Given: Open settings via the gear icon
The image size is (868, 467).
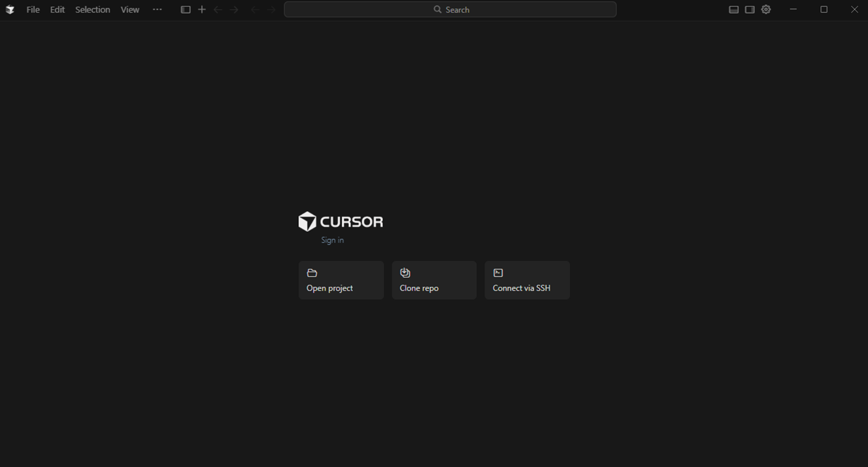Looking at the screenshot, I should coord(765,9).
